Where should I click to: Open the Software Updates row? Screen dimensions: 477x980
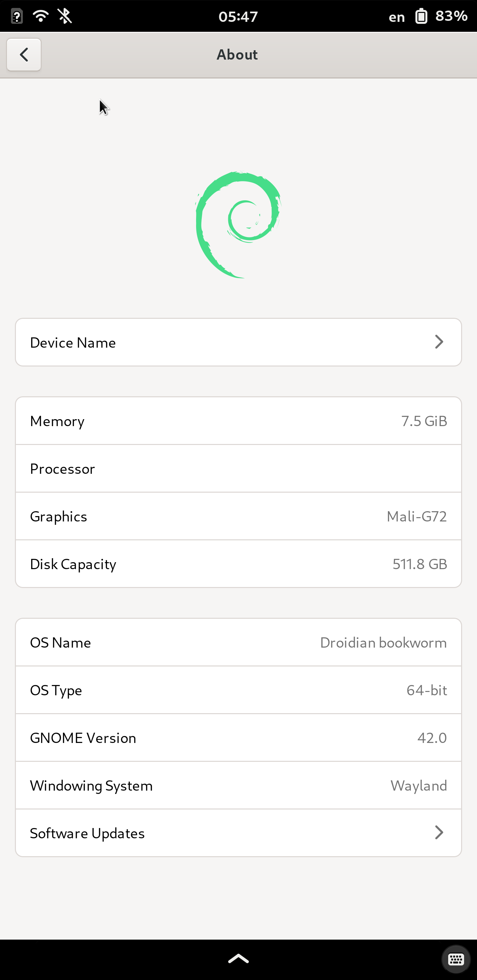click(x=238, y=833)
